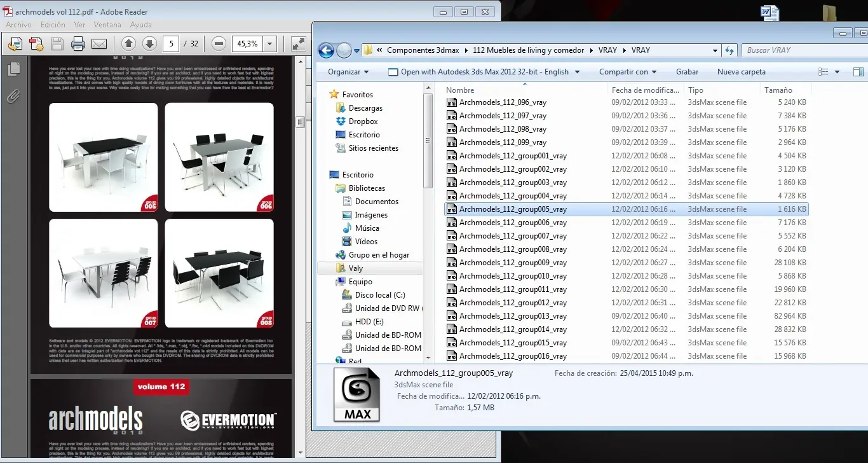Open the page thumbnails panel icon
Viewport: 868px width, 463px height.
(x=13, y=69)
